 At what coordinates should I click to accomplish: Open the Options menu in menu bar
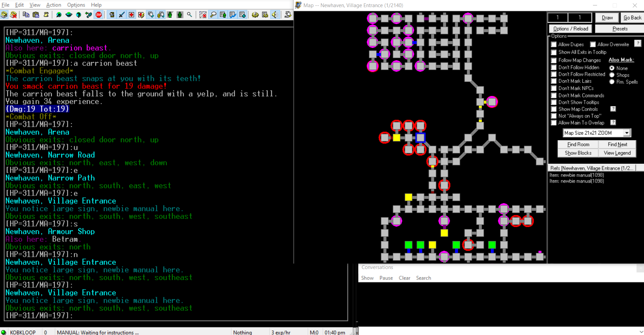pyautogui.click(x=76, y=5)
